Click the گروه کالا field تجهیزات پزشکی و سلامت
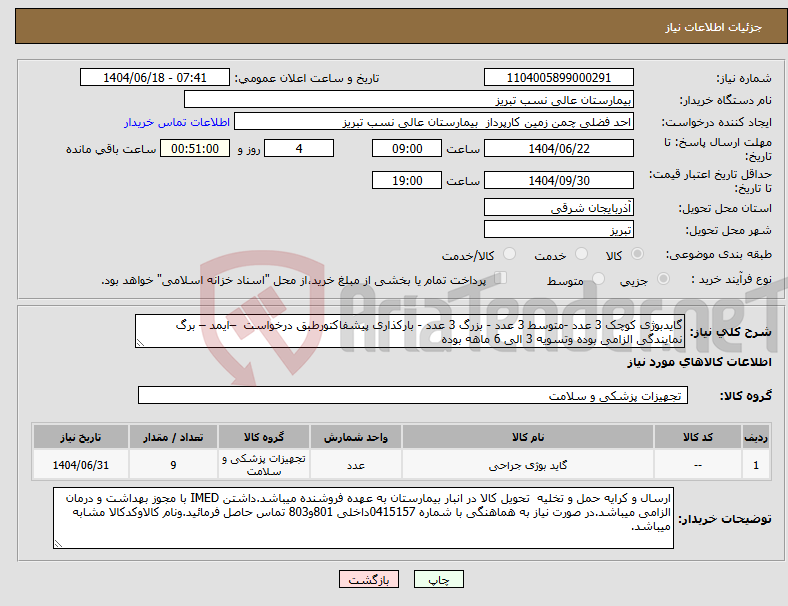 pyautogui.click(x=413, y=395)
